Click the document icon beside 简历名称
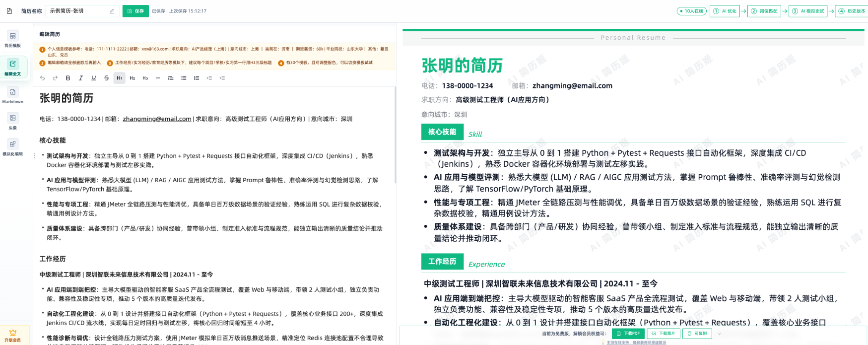This screenshot has height=345, width=868. point(9,11)
